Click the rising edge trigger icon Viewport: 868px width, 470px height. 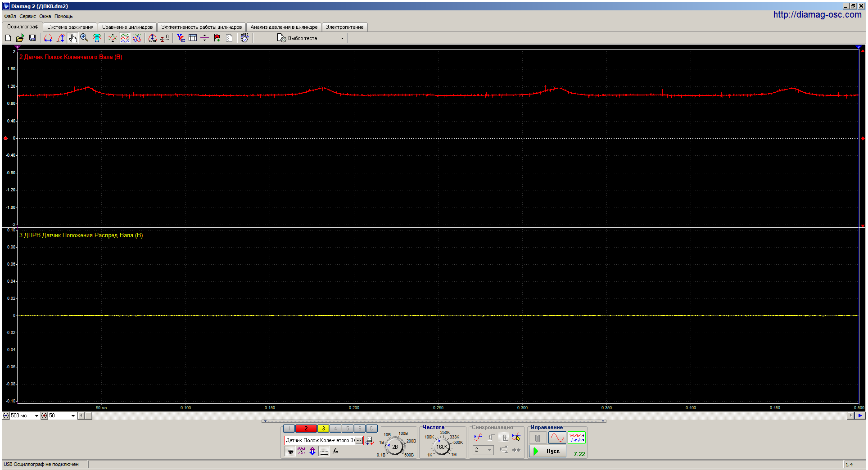491,437
